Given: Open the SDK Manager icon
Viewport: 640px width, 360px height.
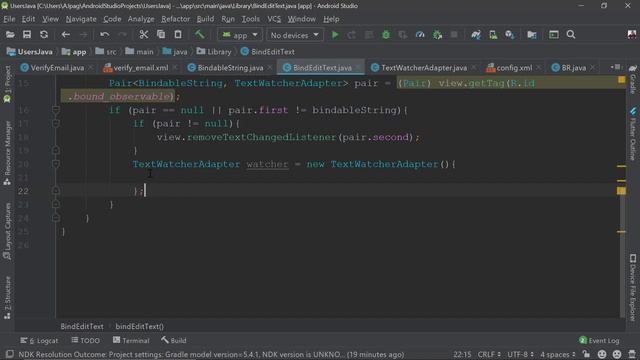Looking at the screenshot, I should point(510,35).
